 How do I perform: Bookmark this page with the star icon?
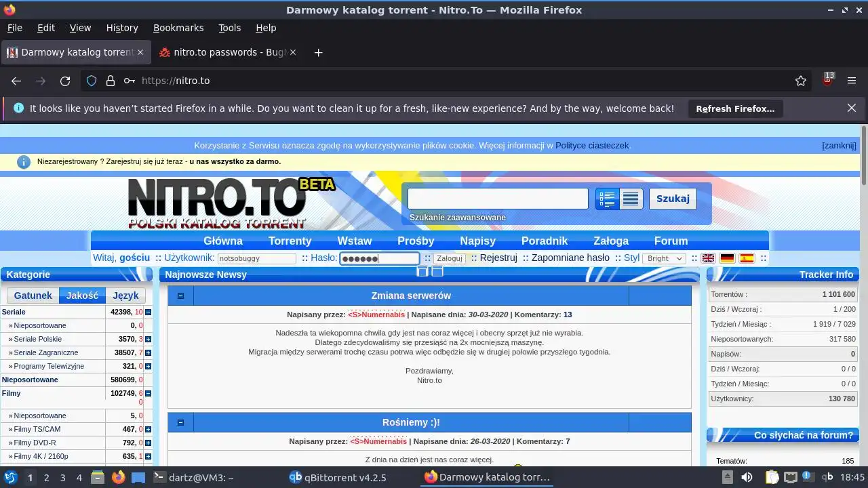(801, 81)
